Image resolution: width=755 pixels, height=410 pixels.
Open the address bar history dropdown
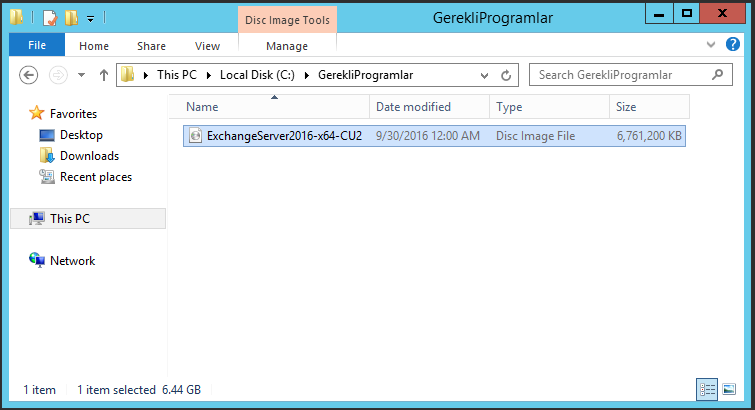(x=484, y=75)
